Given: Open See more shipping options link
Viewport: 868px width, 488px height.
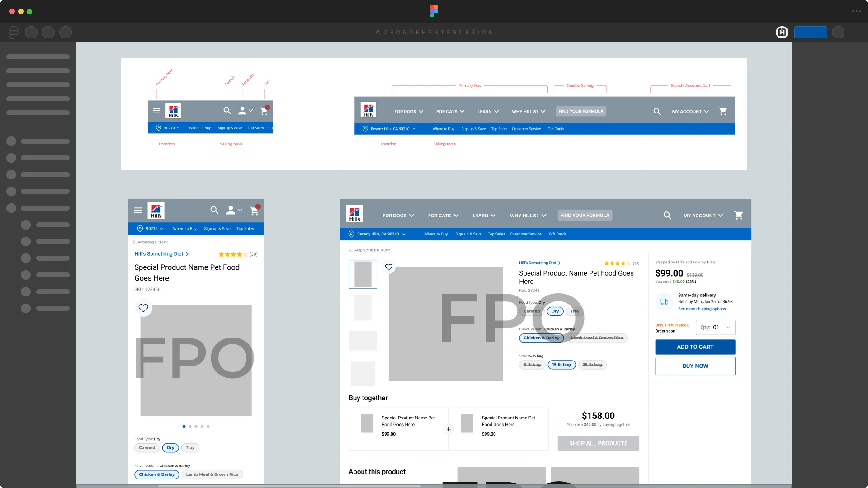Looking at the screenshot, I should tap(702, 309).
